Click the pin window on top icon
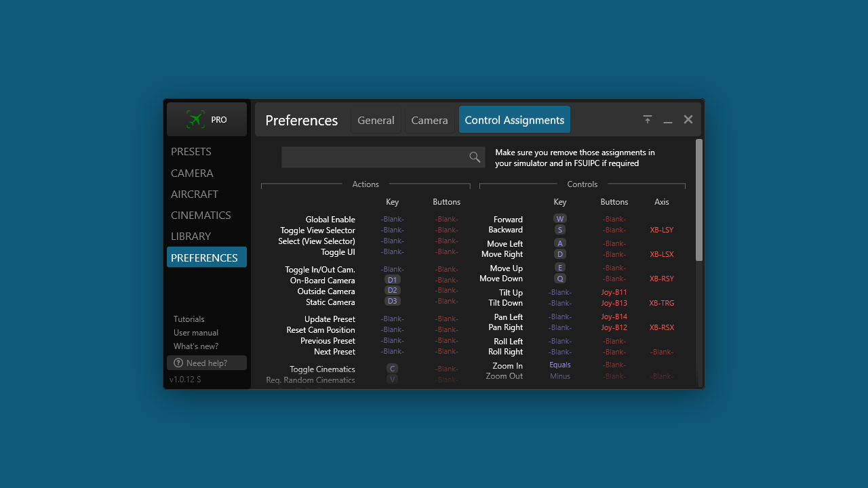Viewport: 868px width, 488px height. (x=648, y=120)
